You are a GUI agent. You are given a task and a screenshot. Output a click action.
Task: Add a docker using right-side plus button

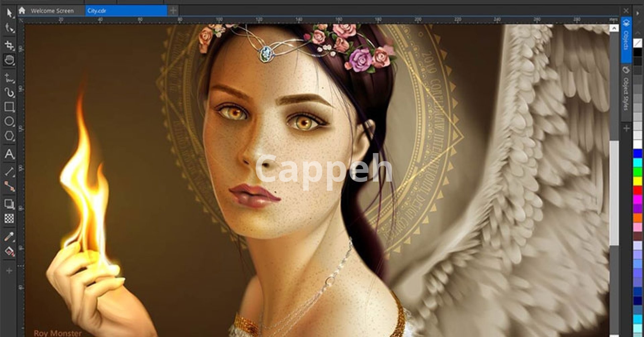pos(626,128)
